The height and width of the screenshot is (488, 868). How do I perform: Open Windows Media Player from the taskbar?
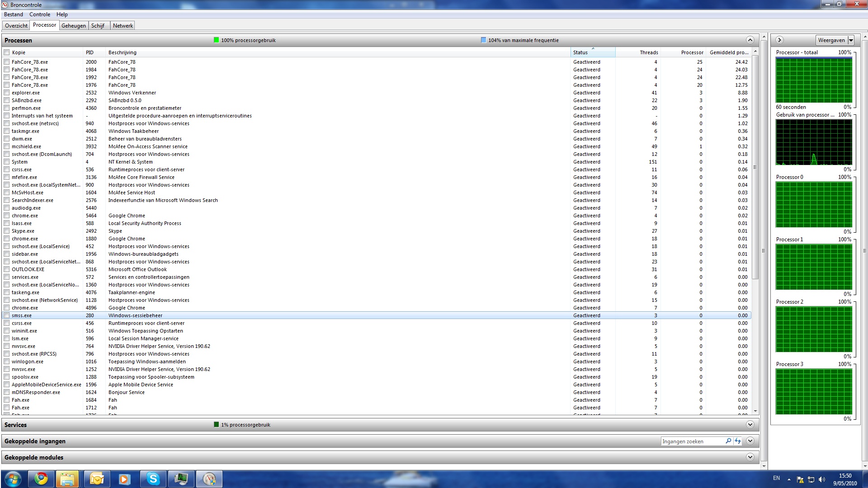[x=125, y=479]
